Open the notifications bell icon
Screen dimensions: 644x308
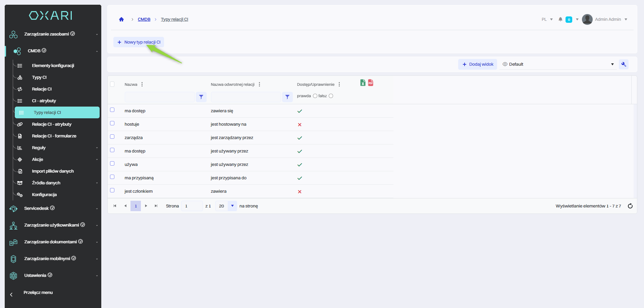(560, 19)
